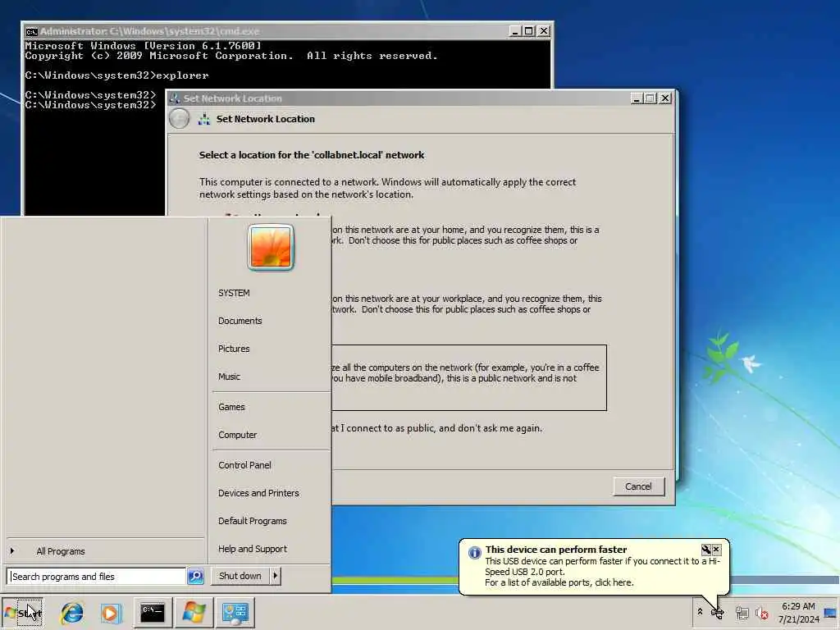Open Games from Start menu
The image size is (840, 630).
[231, 407]
